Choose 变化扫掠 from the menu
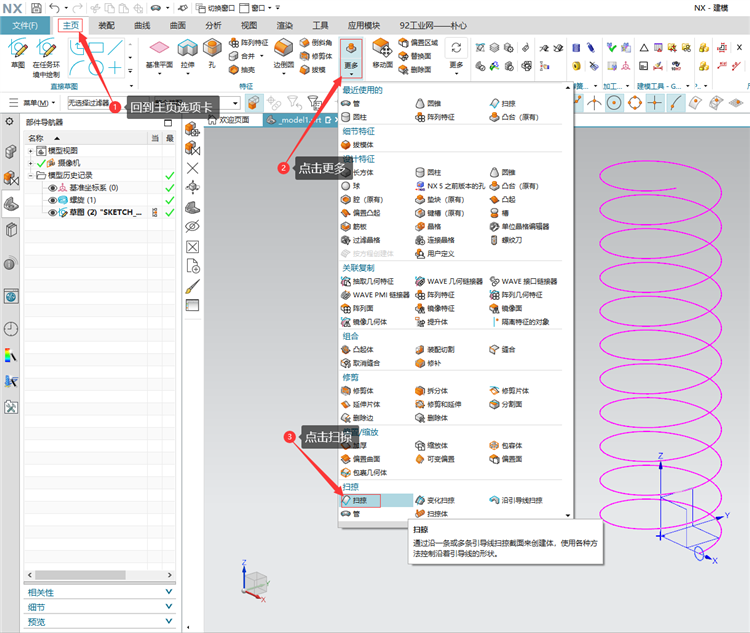The image size is (750, 633). [x=435, y=500]
